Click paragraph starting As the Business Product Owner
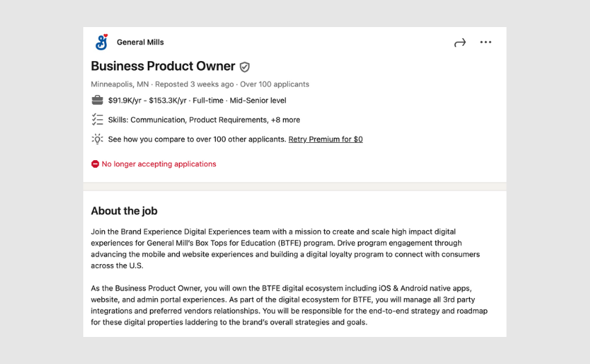 coord(289,305)
